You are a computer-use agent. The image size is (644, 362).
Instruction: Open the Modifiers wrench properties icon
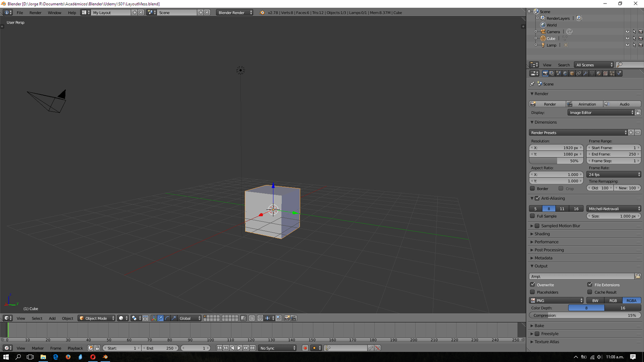pos(585,74)
